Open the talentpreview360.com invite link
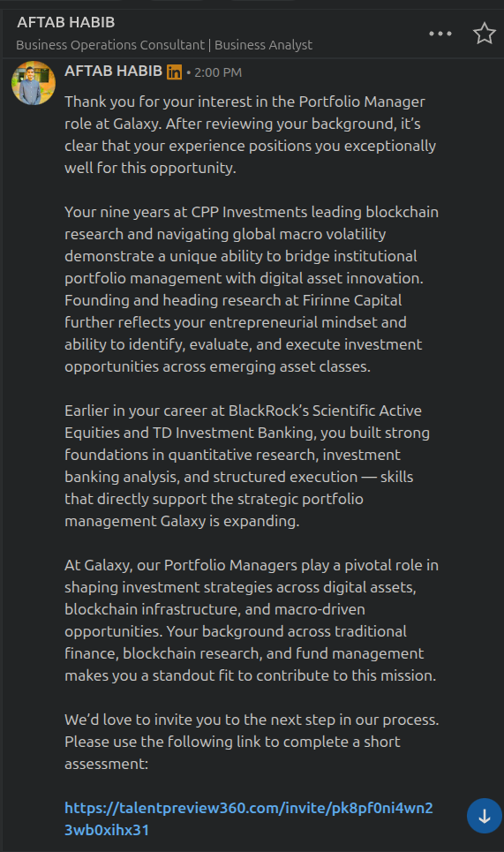504x852 pixels. coord(249,818)
